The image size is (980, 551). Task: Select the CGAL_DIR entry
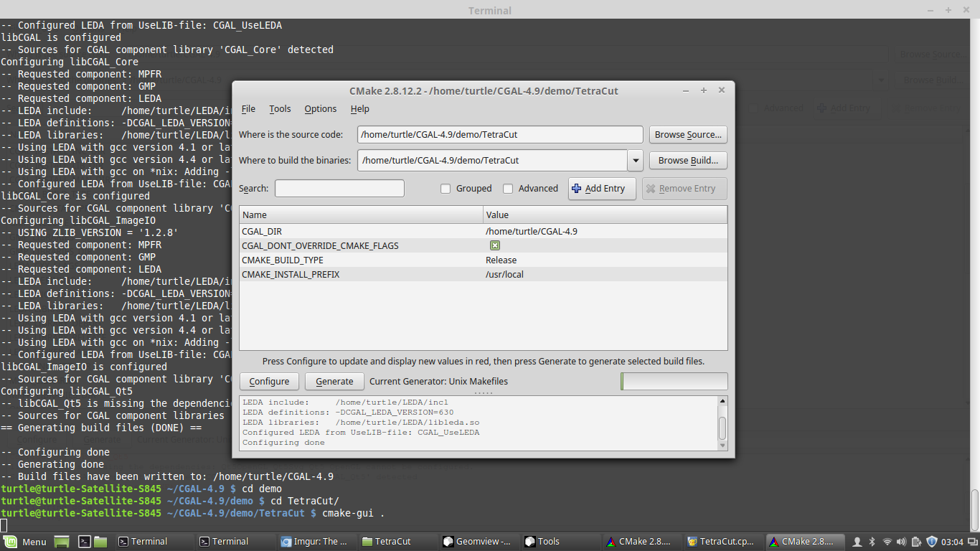pyautogui.click(x=261, y=231)
